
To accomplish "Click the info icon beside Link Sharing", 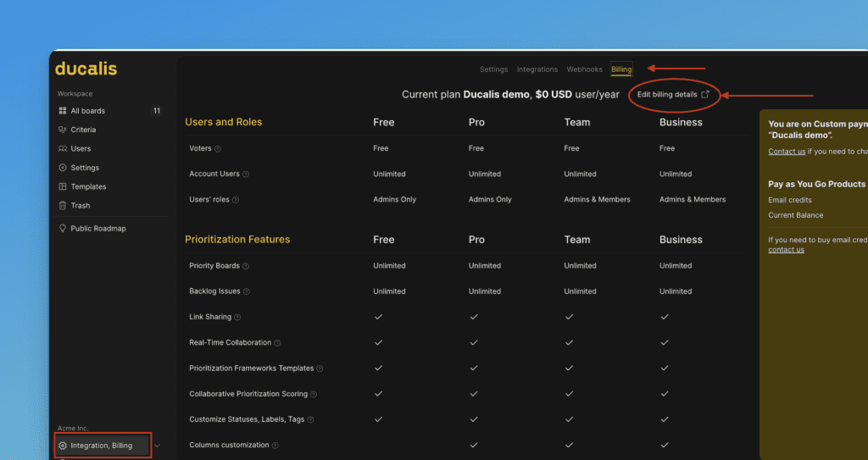I will 237,318.
